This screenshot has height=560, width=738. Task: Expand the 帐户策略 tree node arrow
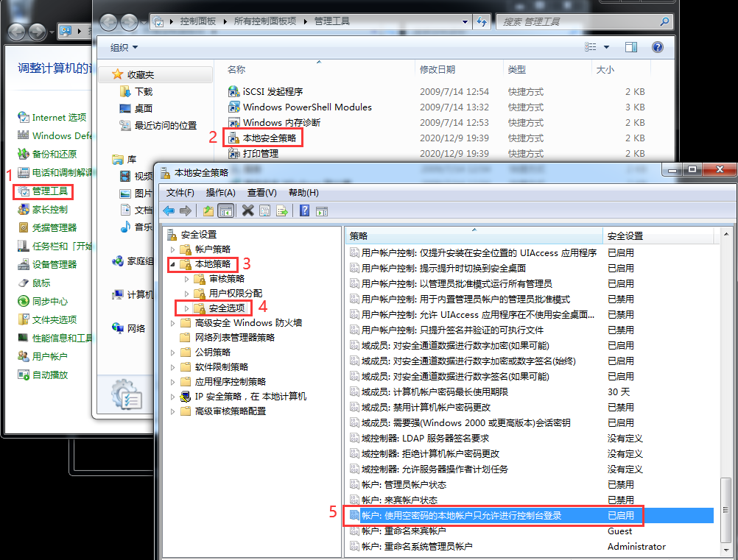[x=173, y=249]
